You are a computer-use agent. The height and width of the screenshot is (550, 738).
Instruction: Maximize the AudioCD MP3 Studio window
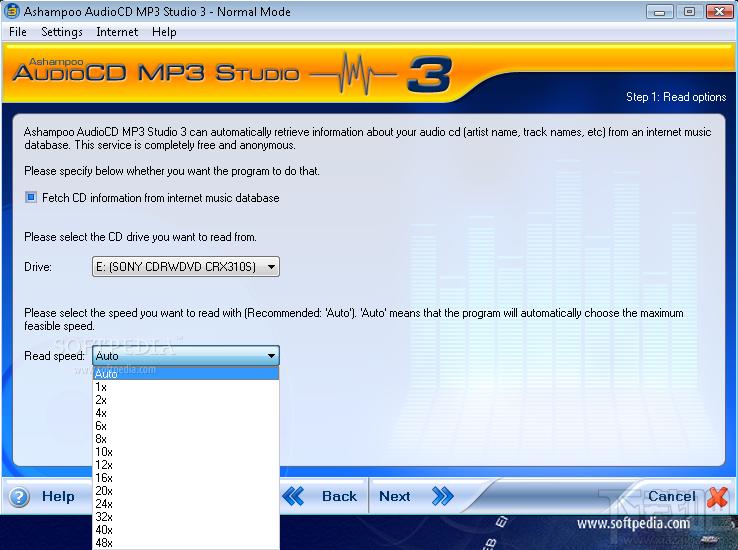pos(689,12)
